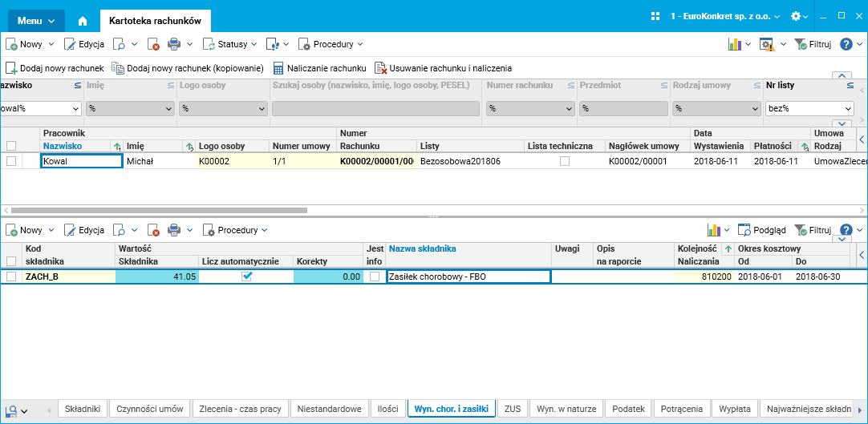Click Dodaj nowy rachunek button
The width and height of the screenshot is (868, 424).
(x=55, y=68)
